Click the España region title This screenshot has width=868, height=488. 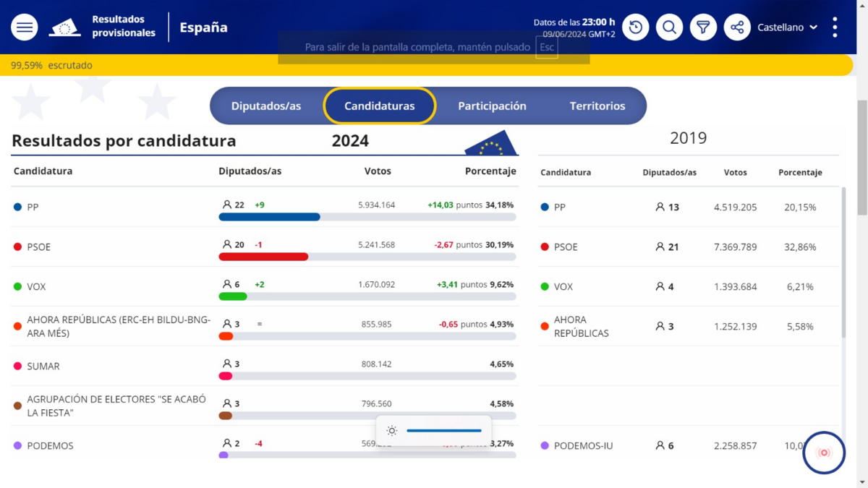(x=204, y=27)
